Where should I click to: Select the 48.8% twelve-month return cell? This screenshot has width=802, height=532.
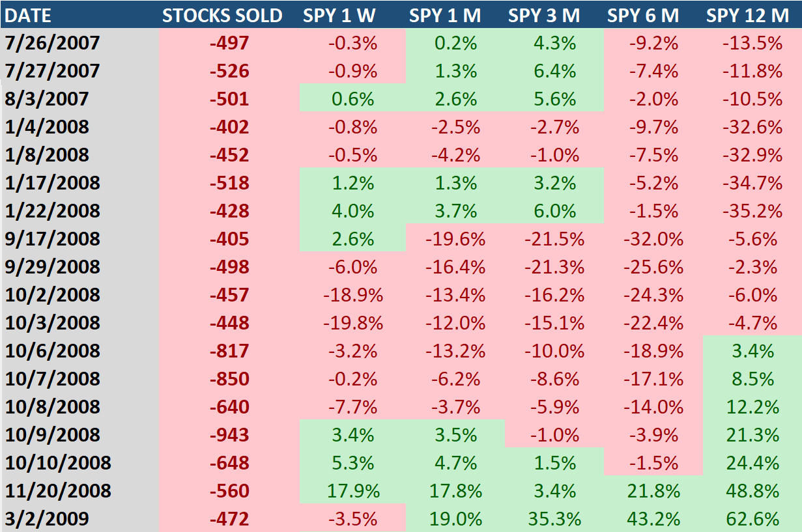(x=752, y=491)
